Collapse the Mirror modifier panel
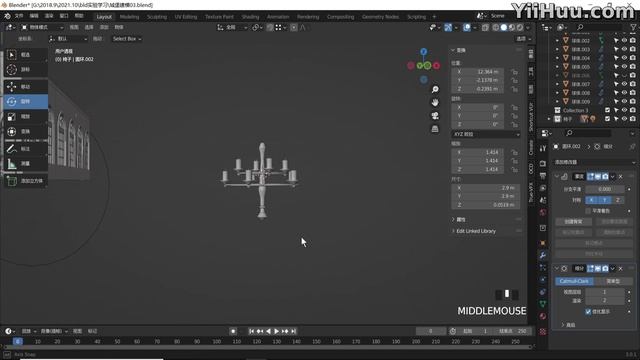The image size is (640, 360). tap(557, 176)
